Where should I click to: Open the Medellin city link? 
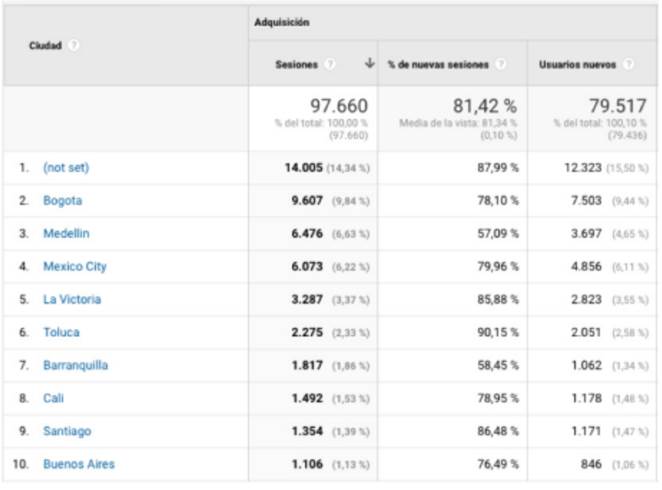point(66,234)
